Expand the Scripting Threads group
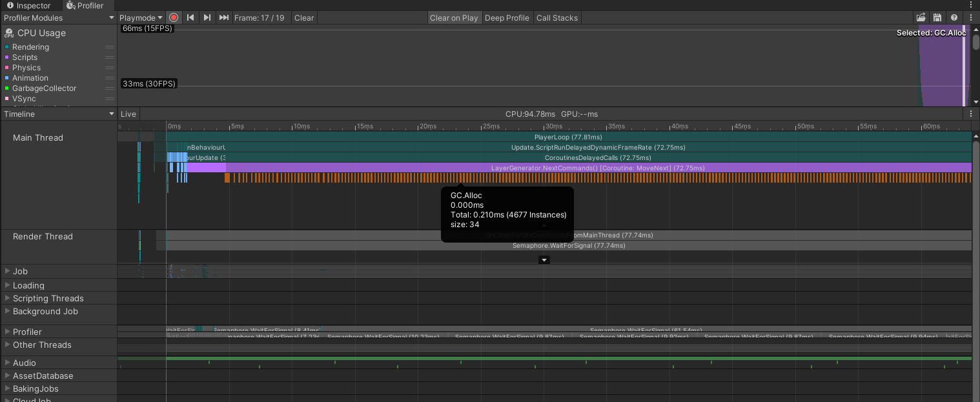The height and width of the screenshot is (402, 980). pyautogui.click(x=8, y=299)
